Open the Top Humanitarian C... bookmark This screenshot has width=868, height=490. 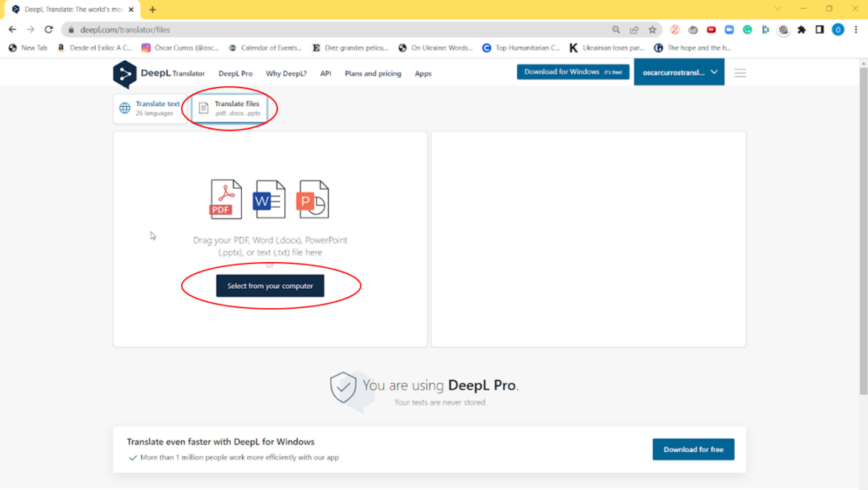pyautogui.click(x=522, y=48)
